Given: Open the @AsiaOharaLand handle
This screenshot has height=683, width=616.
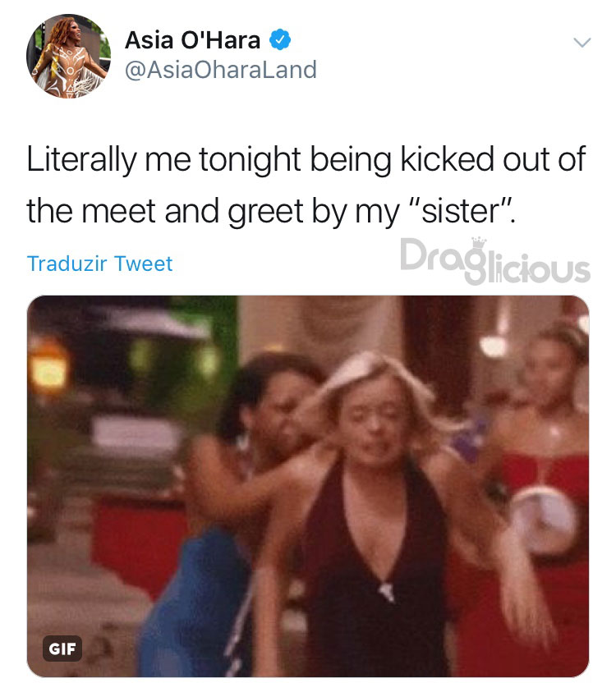Looking at the screenshot, I should [221, 70].
